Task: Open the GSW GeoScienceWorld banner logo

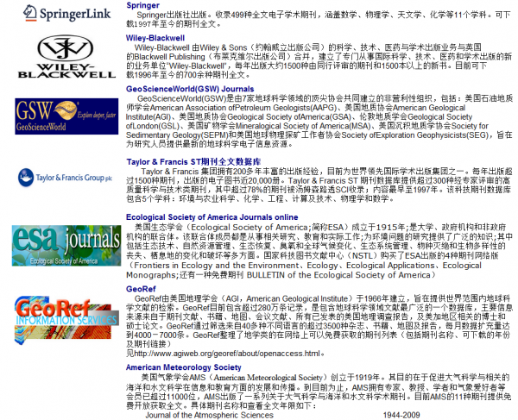Action: click(66, 116)
